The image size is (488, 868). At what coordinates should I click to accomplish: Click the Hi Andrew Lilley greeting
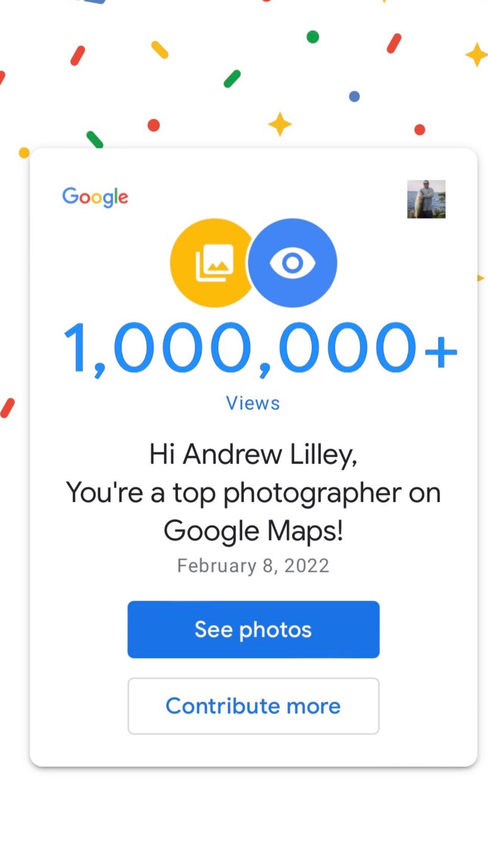[253, 454]
